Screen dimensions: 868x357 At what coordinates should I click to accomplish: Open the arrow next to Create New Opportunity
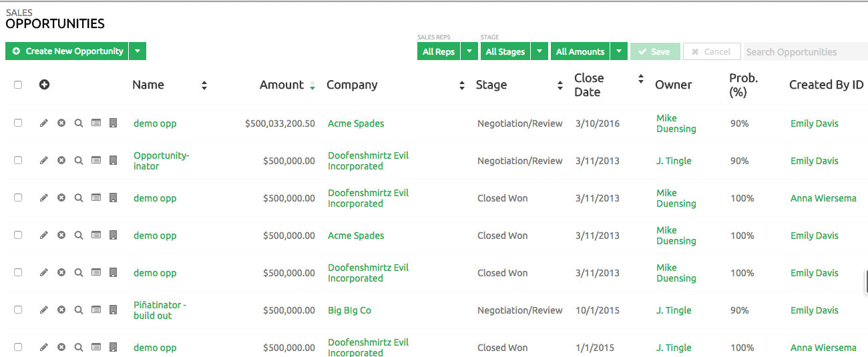pos(138,51)
